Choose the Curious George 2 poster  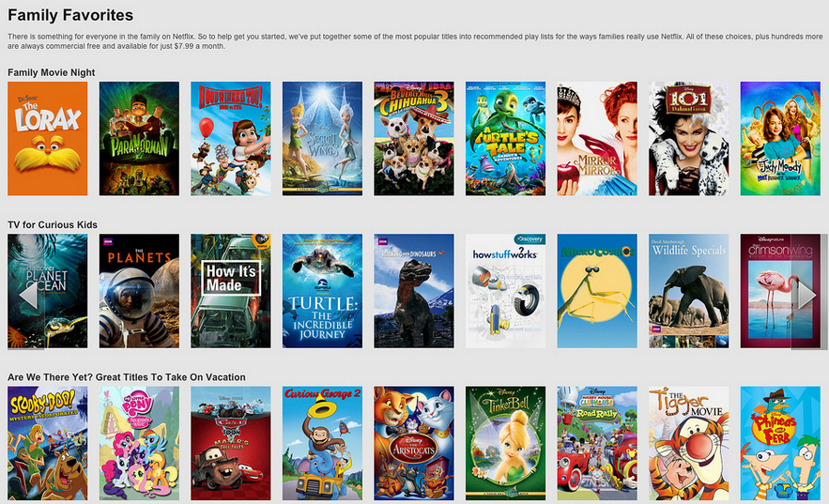pyautogui.click(x=323, y=443)
